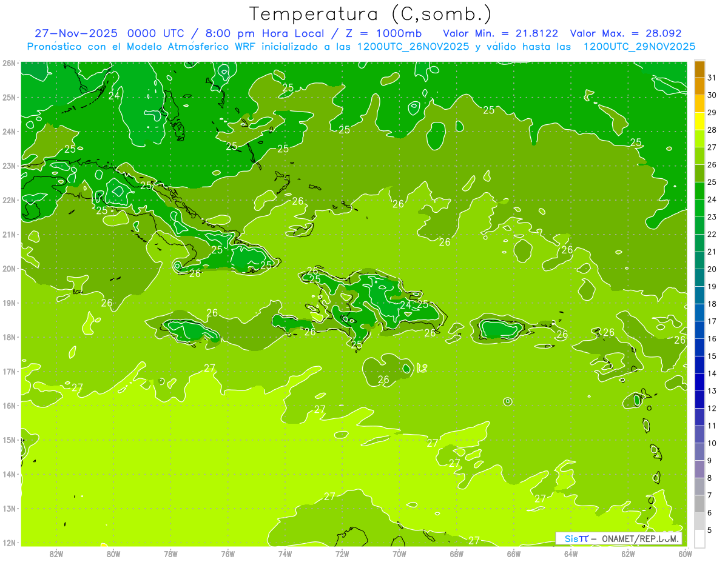Image resolution: width=728 pixels, height=562 pixels.
Task: Select the 'Valor Min. = 21.8122' value
Action: (x=500, y=33)
